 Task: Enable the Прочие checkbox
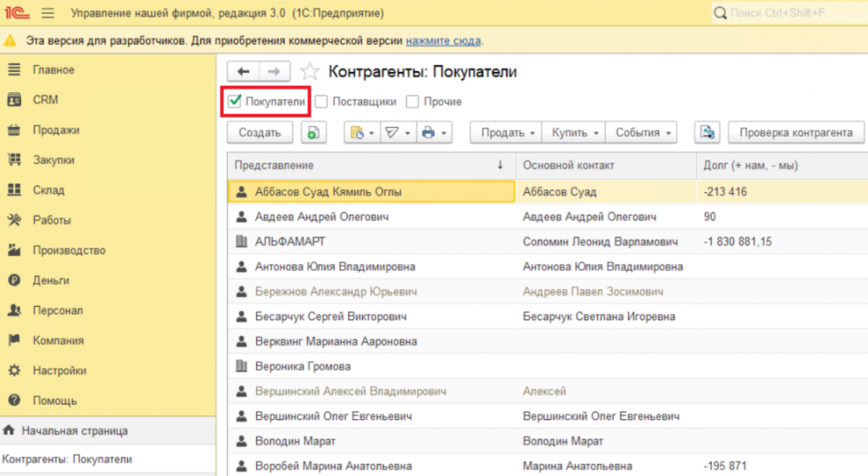point(412,102)
